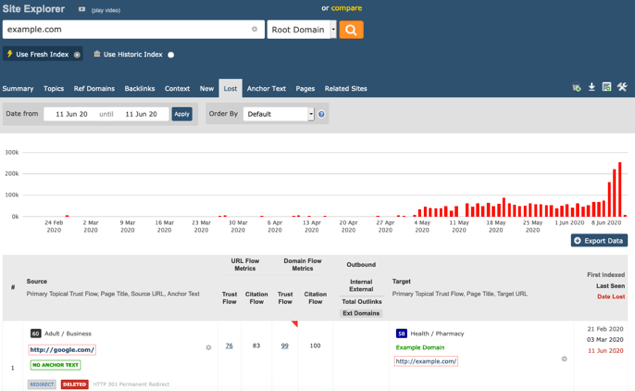Click the Target column header
The image size is (635, 391).
point(401,281)
